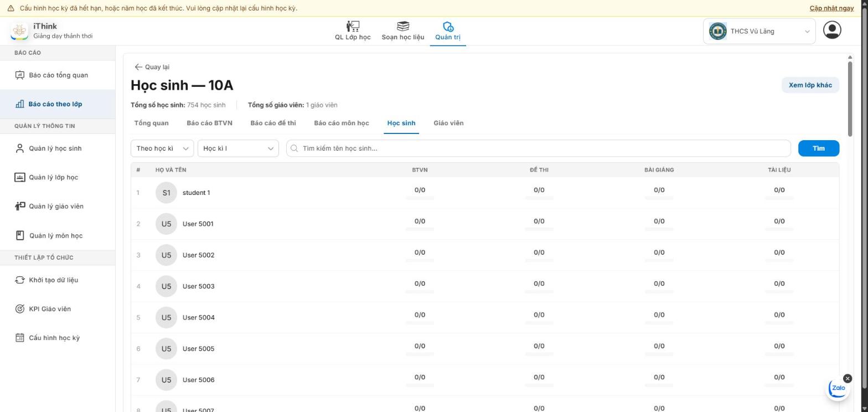
Task: Go to Quản lý giáo viên
Action: 58,207
